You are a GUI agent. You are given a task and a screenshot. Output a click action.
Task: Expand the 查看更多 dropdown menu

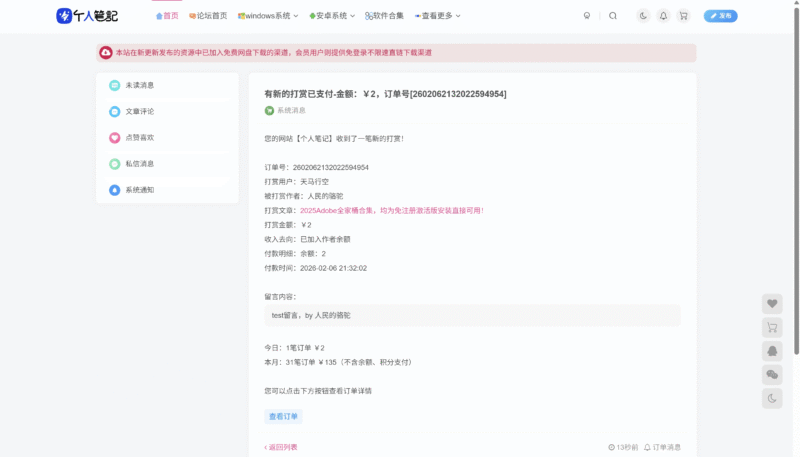pos(437,16)
